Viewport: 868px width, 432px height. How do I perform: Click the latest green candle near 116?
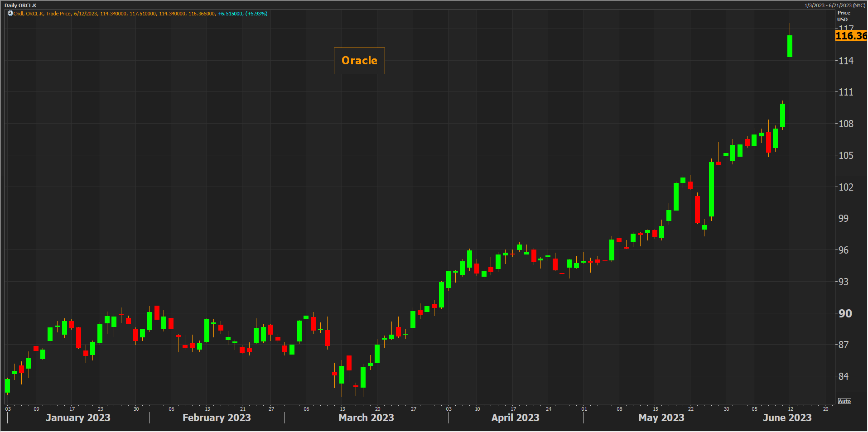(790, 46)
